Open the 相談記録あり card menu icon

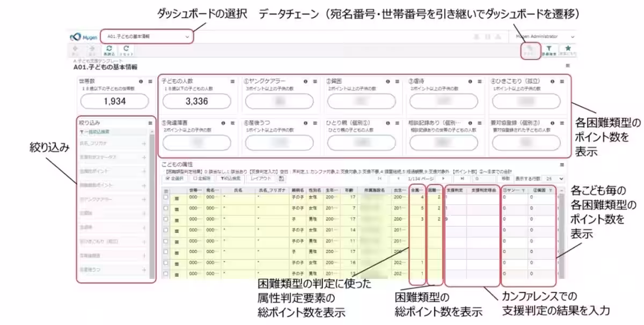pyautogui.click(x=479, y=122)
